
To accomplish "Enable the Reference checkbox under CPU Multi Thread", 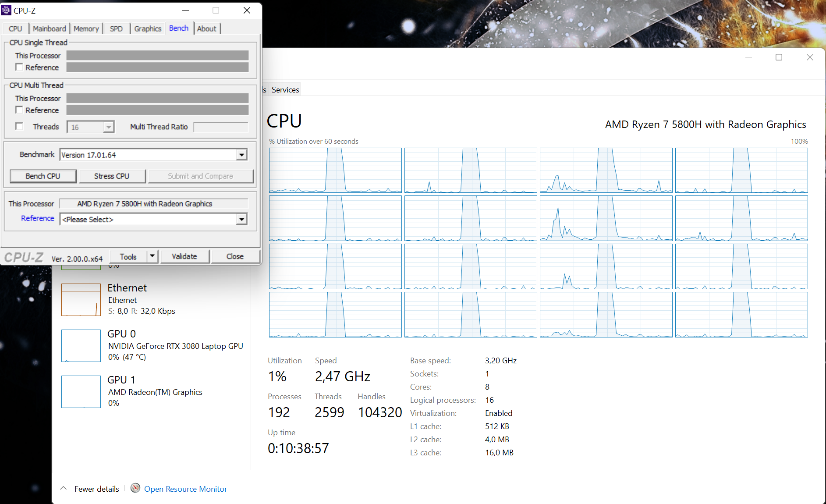I will (x=19, y=110).
